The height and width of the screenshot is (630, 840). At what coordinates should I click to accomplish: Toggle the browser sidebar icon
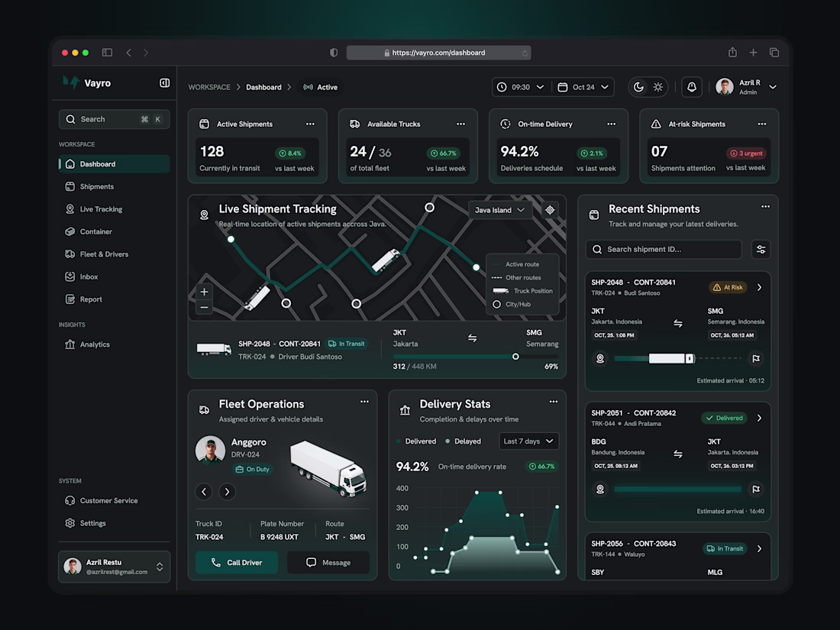[107, 53]
